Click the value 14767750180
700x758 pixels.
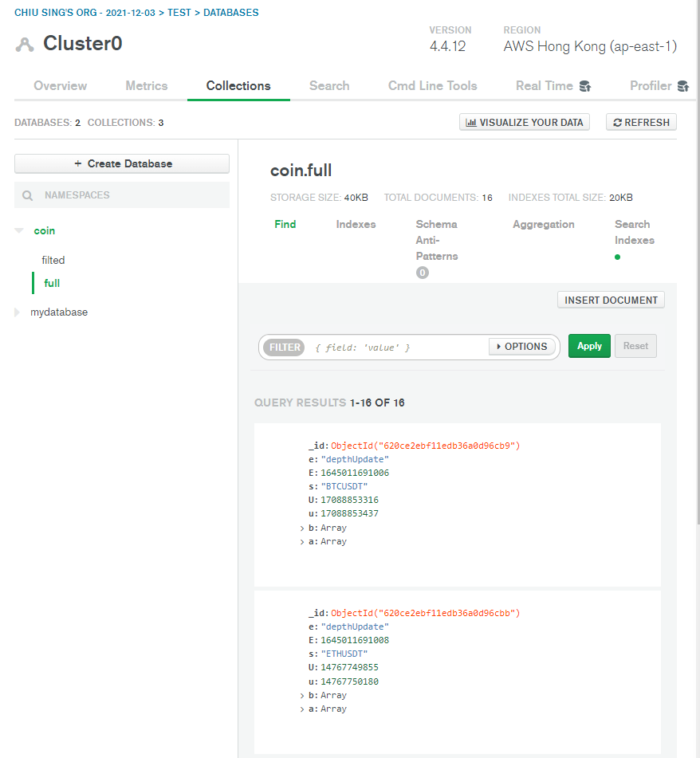(x=349, y=681)
